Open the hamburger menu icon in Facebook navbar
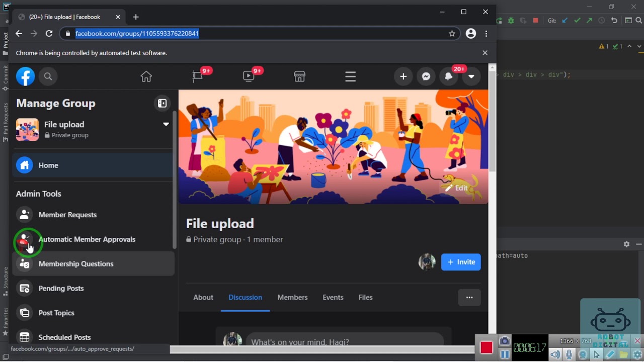Image resolution: width=644 pixels, height=362 pixels. click(x=351, y=76)
